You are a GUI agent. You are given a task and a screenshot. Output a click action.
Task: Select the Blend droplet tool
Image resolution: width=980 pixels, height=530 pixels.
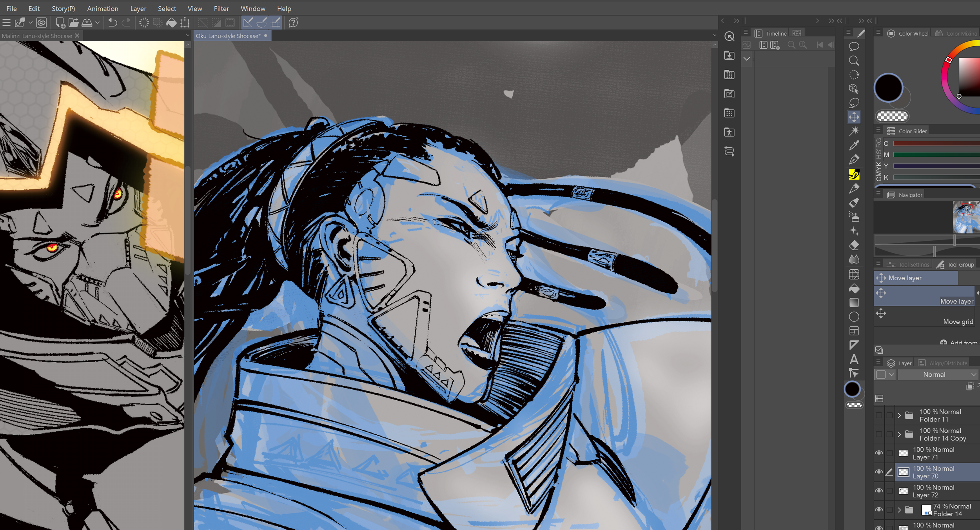pos(854,260)
